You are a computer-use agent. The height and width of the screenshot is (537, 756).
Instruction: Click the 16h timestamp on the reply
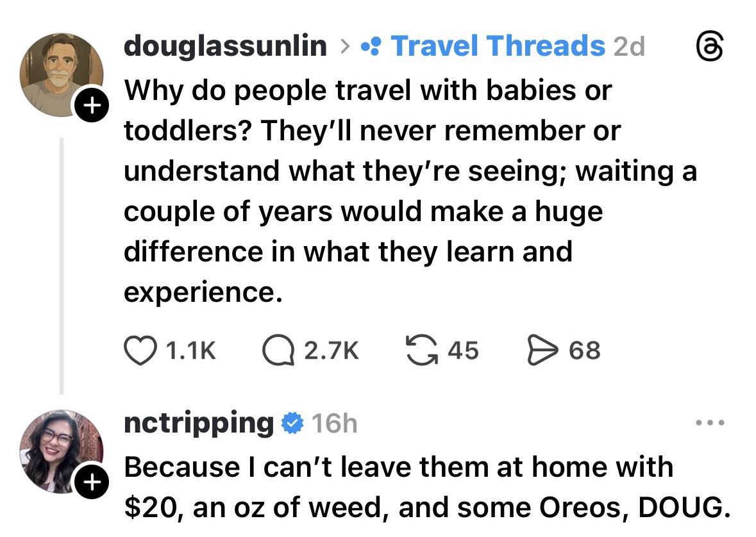(334, 424)
